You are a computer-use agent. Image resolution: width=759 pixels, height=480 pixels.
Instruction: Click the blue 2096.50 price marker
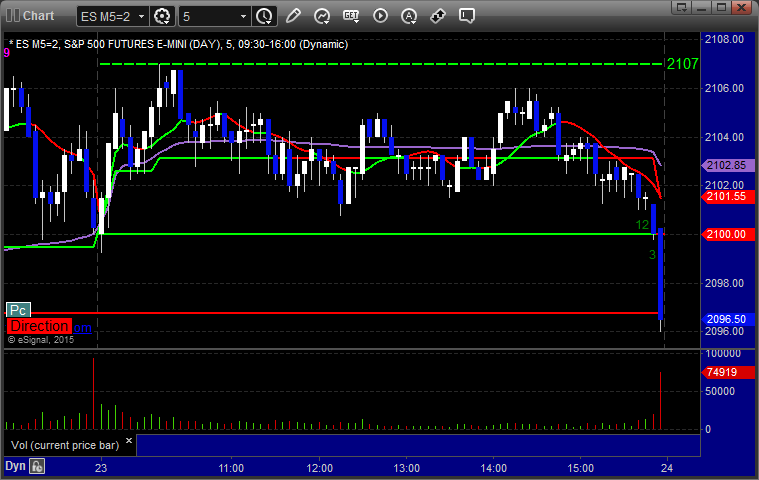[x=728, y=319]
